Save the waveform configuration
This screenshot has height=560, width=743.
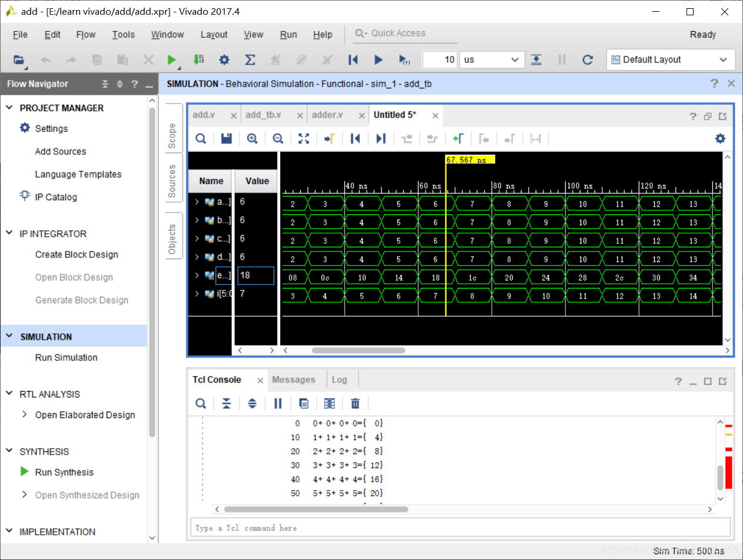pyautogui.click(x=226, y=138)
